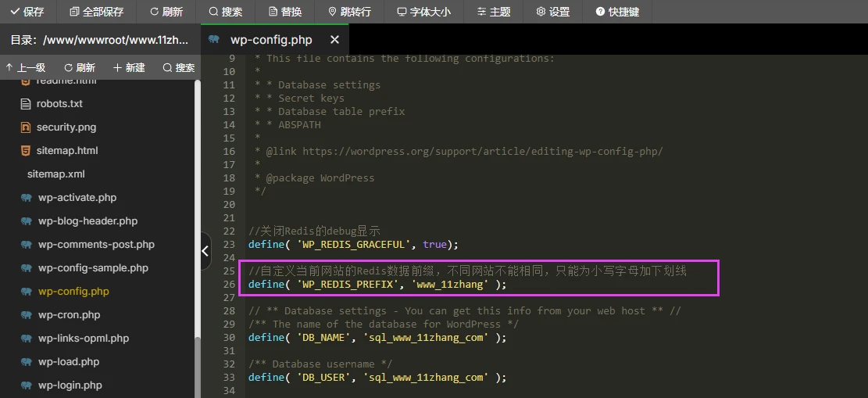The height and width of the screenshot is (398, 868).
Task: Open the 替换 replace tool
Action: (x=285, y=12)
